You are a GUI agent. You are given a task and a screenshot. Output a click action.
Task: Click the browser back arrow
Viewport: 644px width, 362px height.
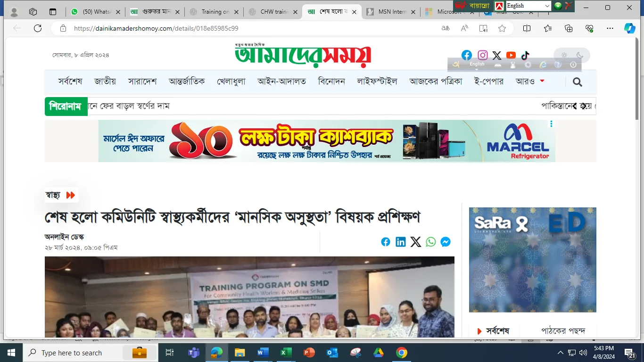17,28
